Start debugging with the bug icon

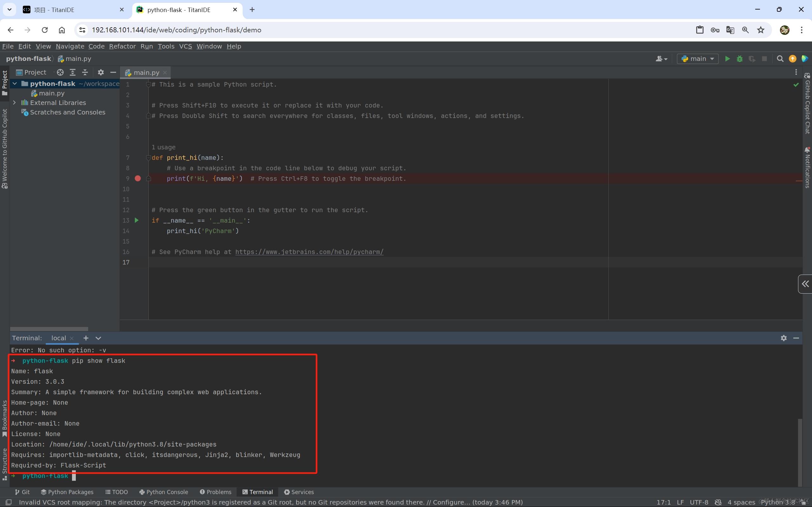(739, 59)
